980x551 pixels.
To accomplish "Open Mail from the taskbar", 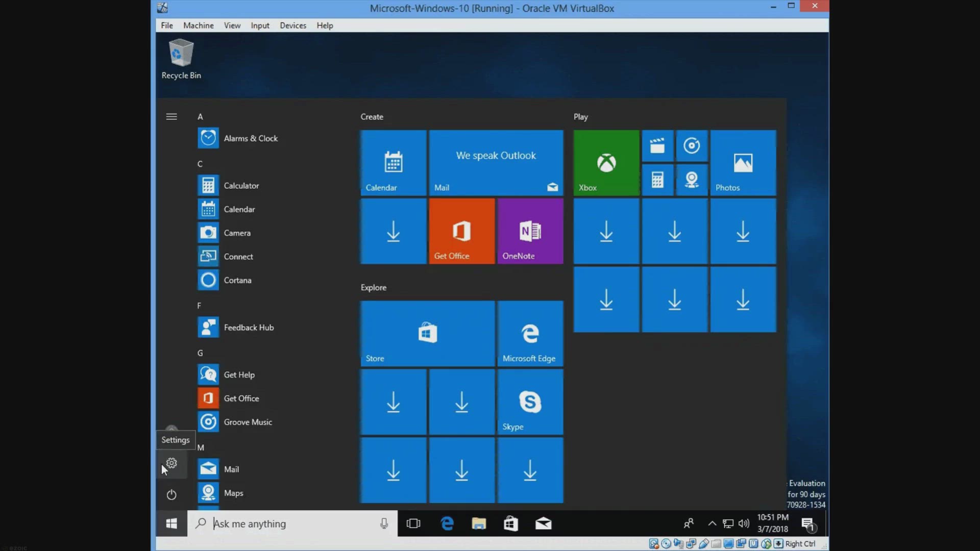I will [543, 523].
